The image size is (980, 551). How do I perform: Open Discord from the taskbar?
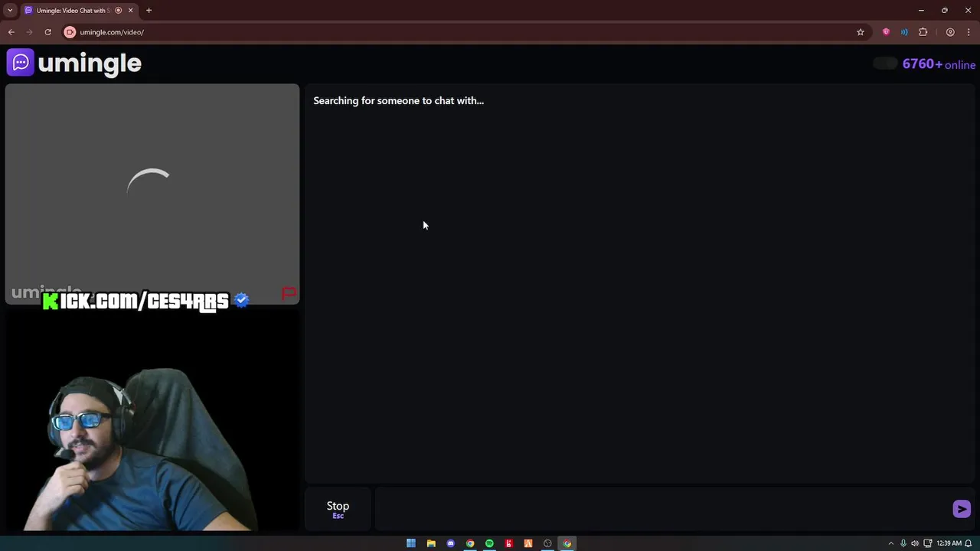[450, 543]
